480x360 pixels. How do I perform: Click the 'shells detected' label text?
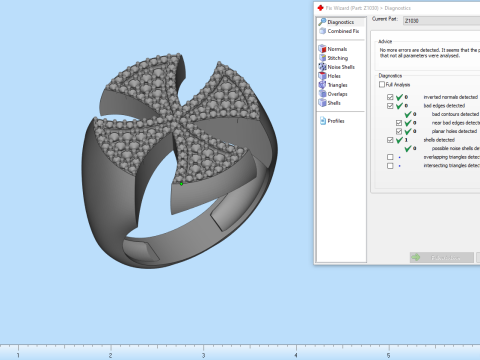click(439, 140)
